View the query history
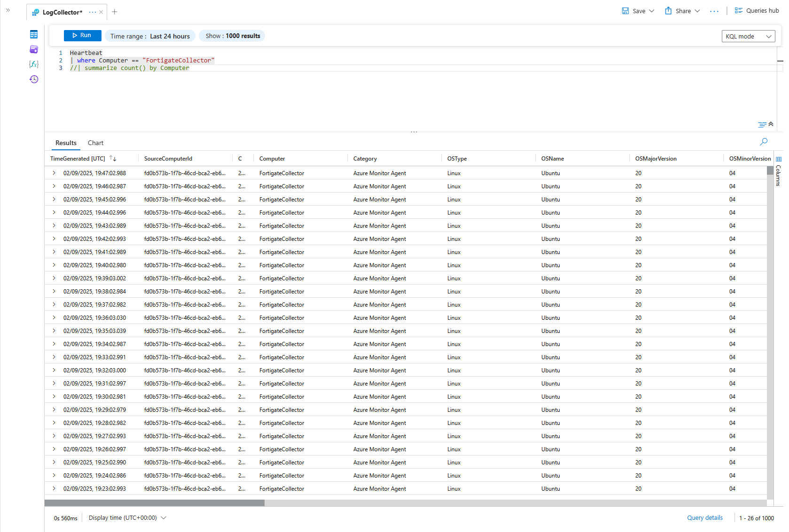This screenshot has width=789, height=532. coord(33,79)
